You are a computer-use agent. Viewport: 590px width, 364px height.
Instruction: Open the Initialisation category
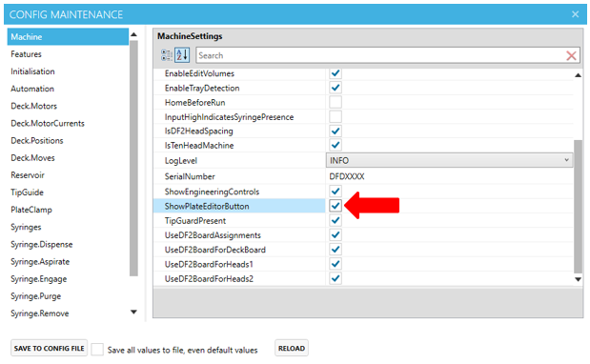coord(32,71)
